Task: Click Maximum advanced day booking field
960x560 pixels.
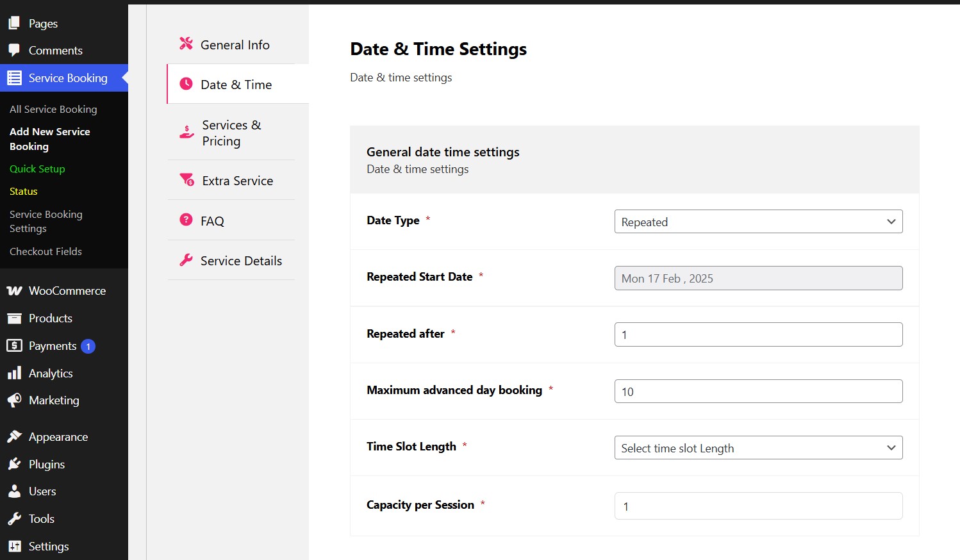Action: pyautogui.click(x=758, y=391)
